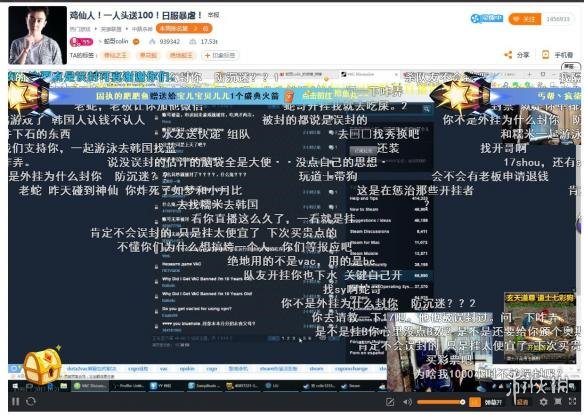Toggle the orange danmaku switch

[x=474, y=402]
